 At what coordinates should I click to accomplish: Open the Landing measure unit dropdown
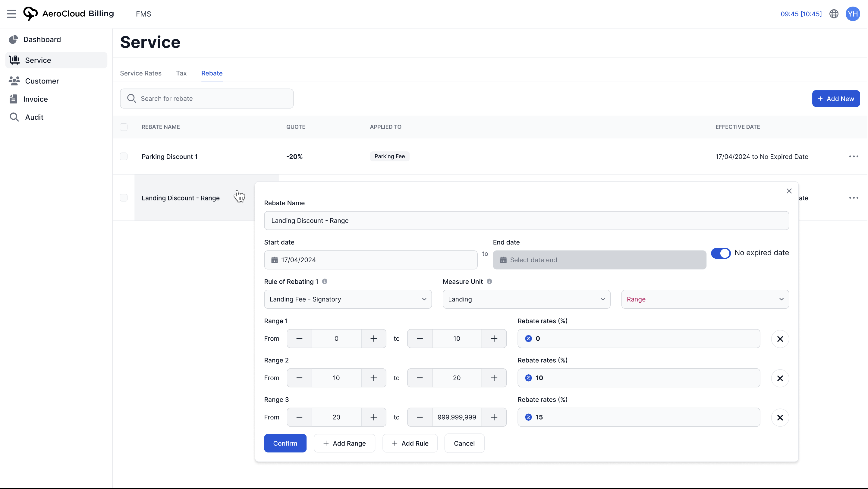526,299
